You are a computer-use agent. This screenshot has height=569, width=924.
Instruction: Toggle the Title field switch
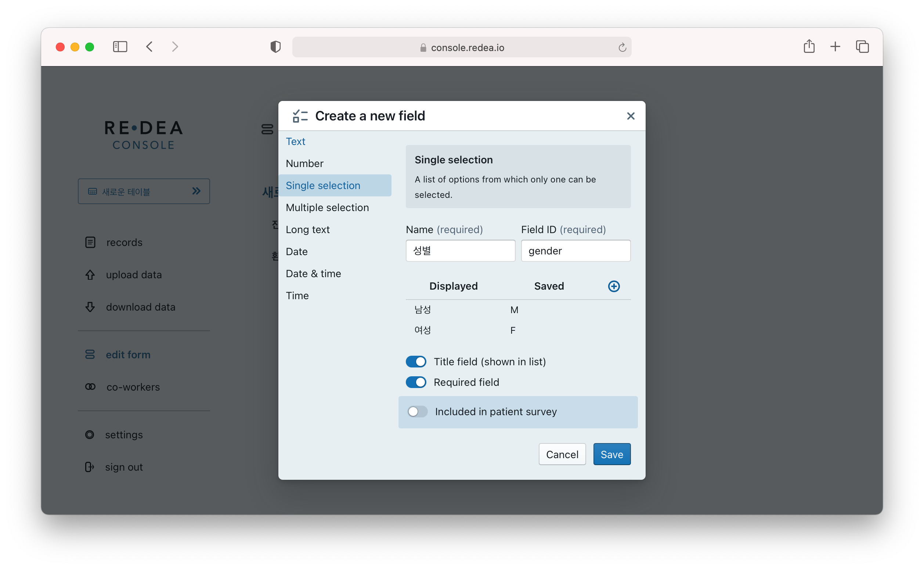[x=416, y=362]
